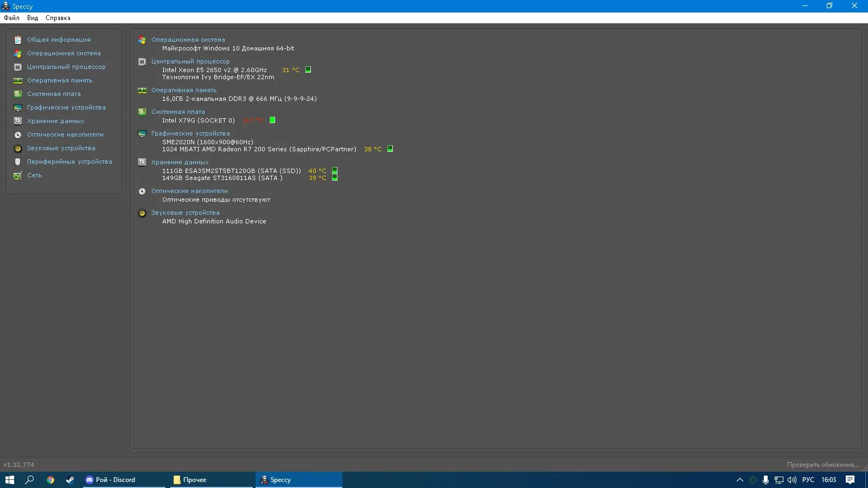Click the Windows flag icon in the summary panel
This screenshot has width=868, height=488.
coord(142,40)
